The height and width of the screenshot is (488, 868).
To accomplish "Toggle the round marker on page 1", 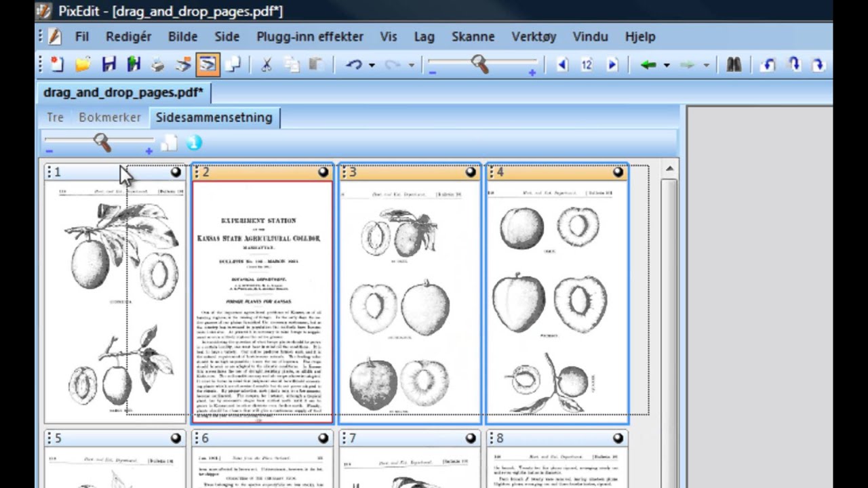I will 176,172.
